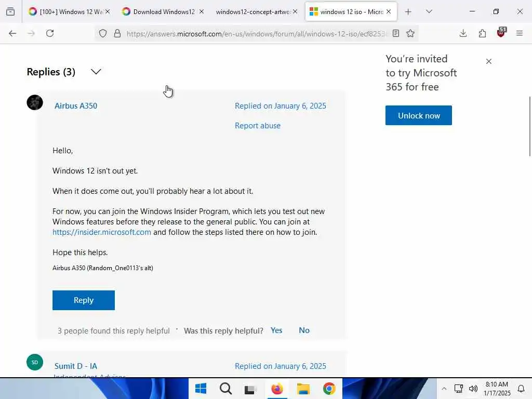Click the "3 people found this reply helpful" text
Viewport: 532px width, 399px height.
[113, 331]
